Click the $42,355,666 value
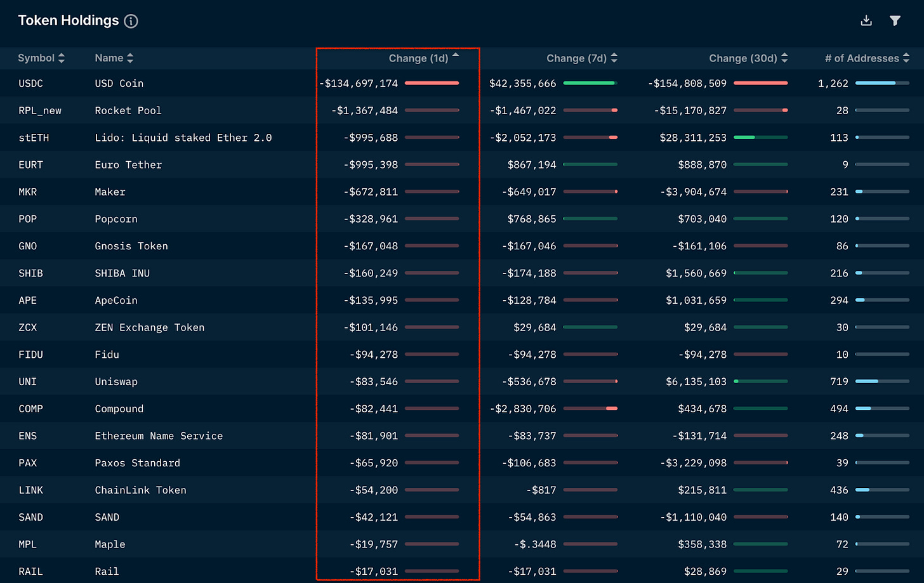Viewport: 924px width, 583px height. coord(522,84)
